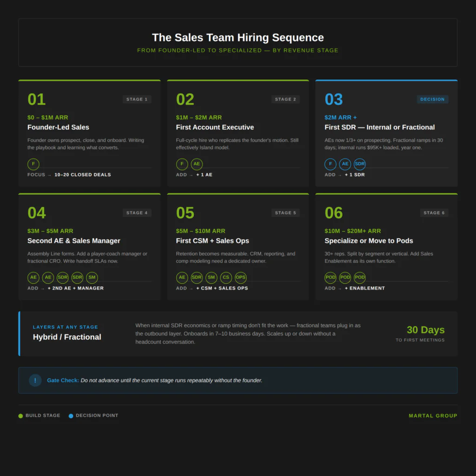This screenshot has height=476, width=476.
Task: Click the STAGE 2 tag
Action: point(285,99)
